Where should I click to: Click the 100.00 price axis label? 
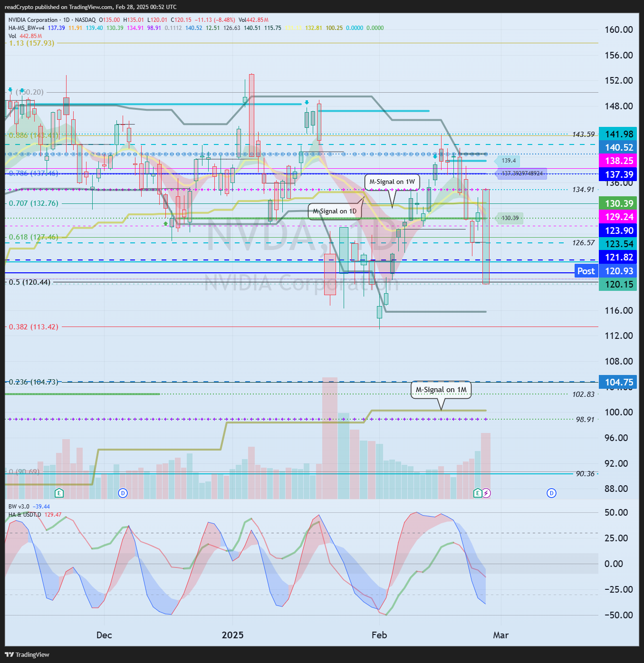[619, 412]
